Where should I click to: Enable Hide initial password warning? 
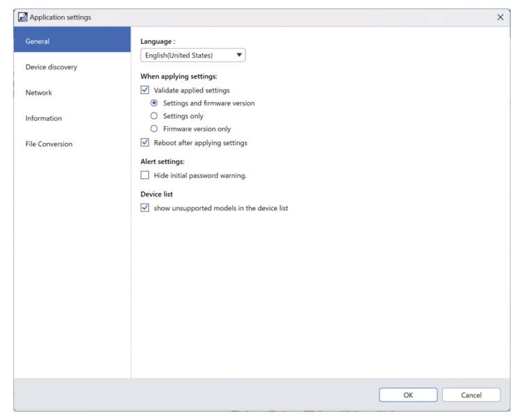[x=145, y=176]
